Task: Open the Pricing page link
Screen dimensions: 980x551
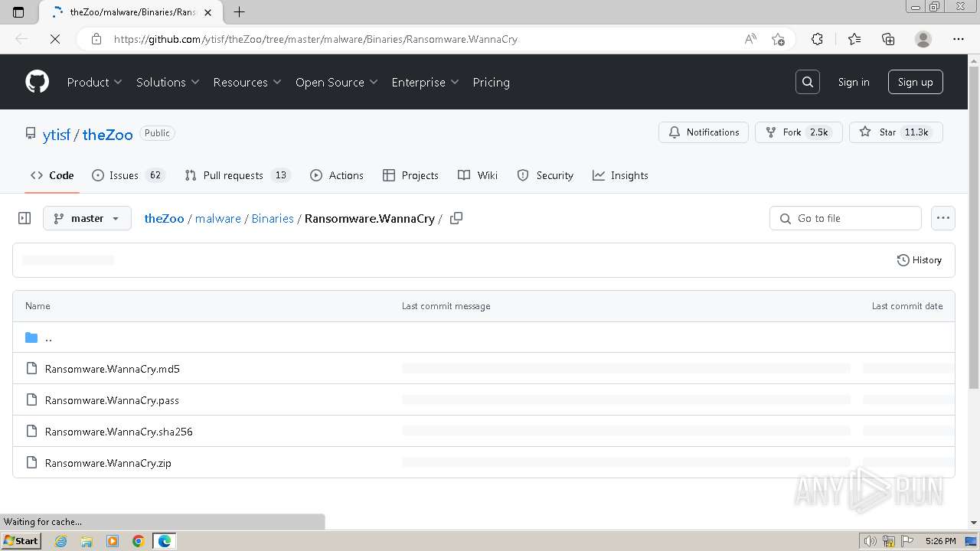Action: click(x=491, y=82)
